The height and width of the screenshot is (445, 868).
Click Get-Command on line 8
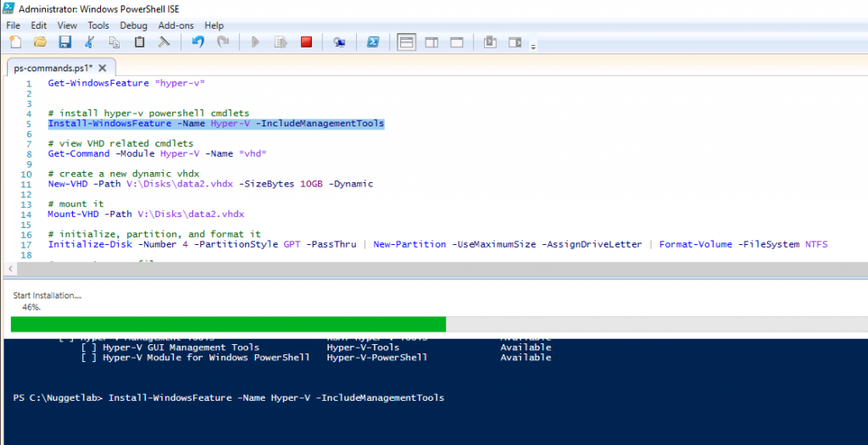click(x=79, y=153)
